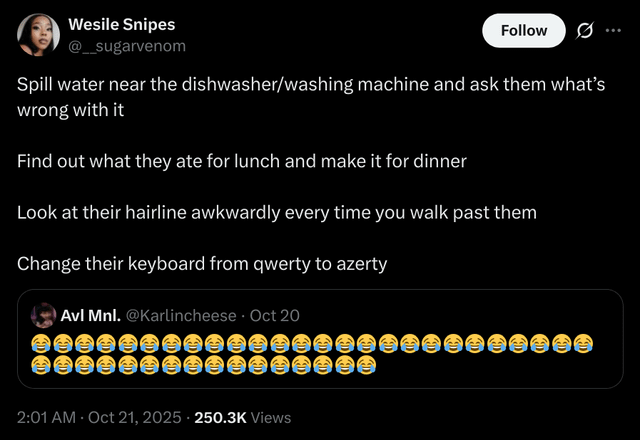Click the 'Spill water near the dishwasher' line
Viewport: 640px width, 440px height.
311,85
